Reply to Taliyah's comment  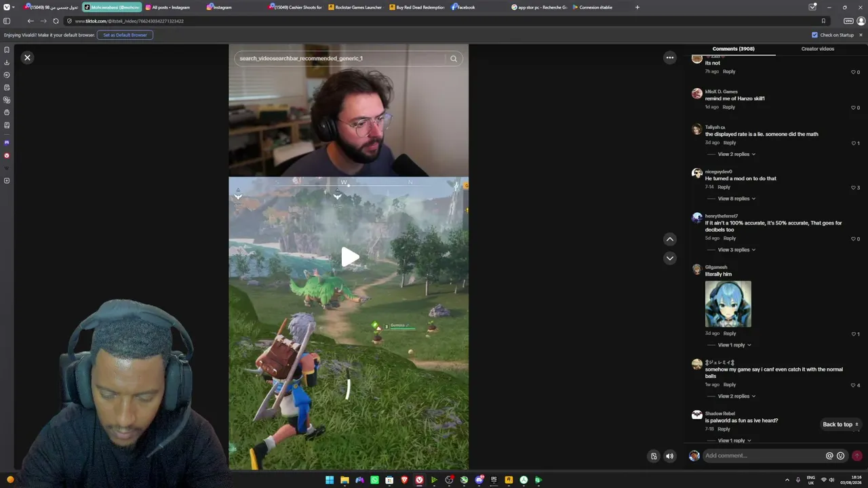(730, 143)
